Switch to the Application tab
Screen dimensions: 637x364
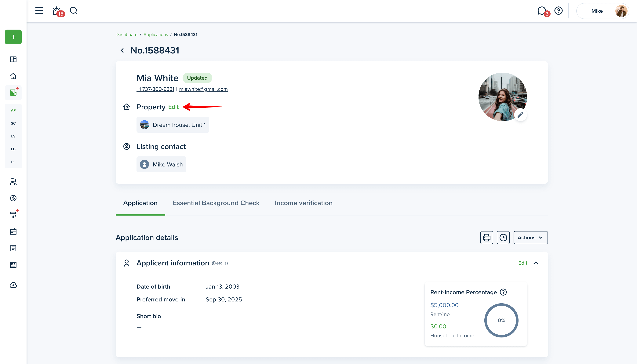point(140,203)
